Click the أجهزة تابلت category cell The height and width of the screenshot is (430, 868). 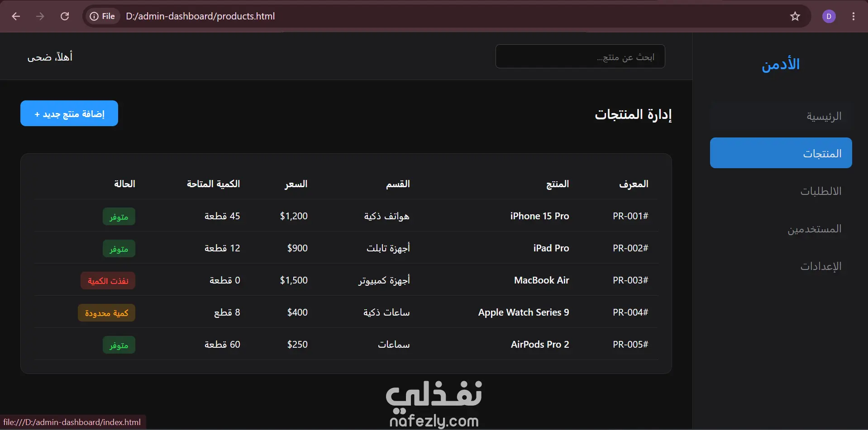click(x=388, y=248)
